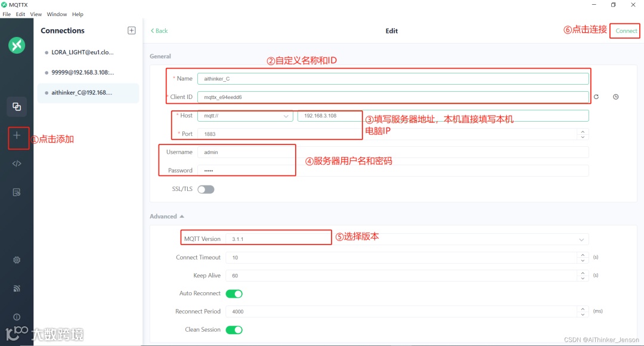
Task: Increase the Port value with up arrow
Action: tap(583, 131)
